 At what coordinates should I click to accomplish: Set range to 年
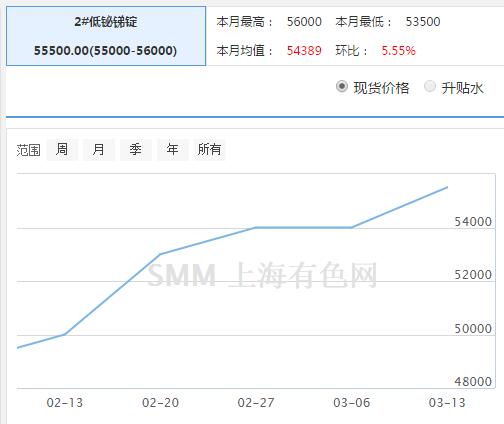(x=172, y=149)
